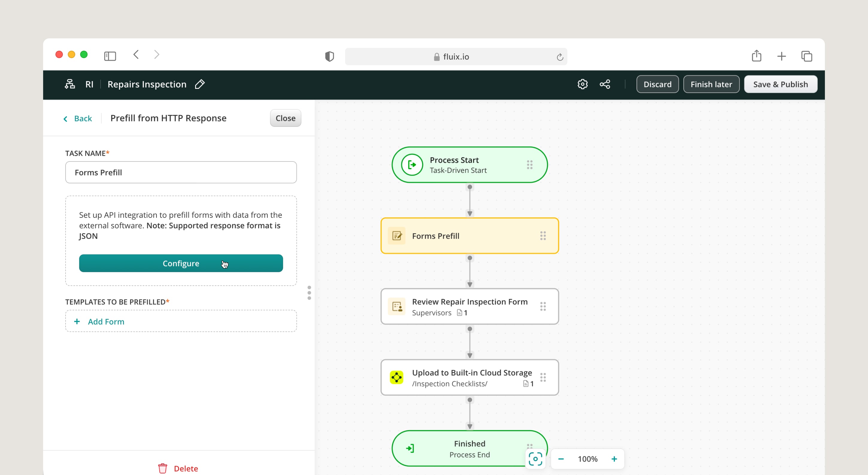Select the Forms Prefill node on canvas
Image resolution: width=868 pixels, height=475 pixels.
point(469,236)
